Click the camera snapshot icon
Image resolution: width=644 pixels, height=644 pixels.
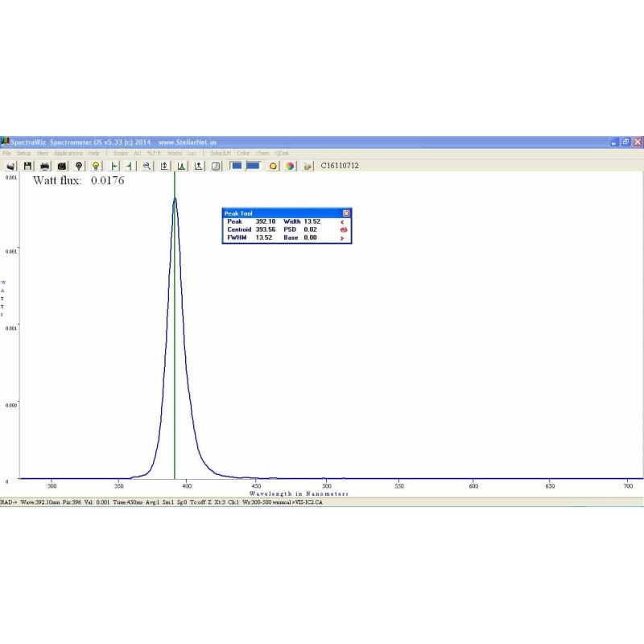point(61,166)
